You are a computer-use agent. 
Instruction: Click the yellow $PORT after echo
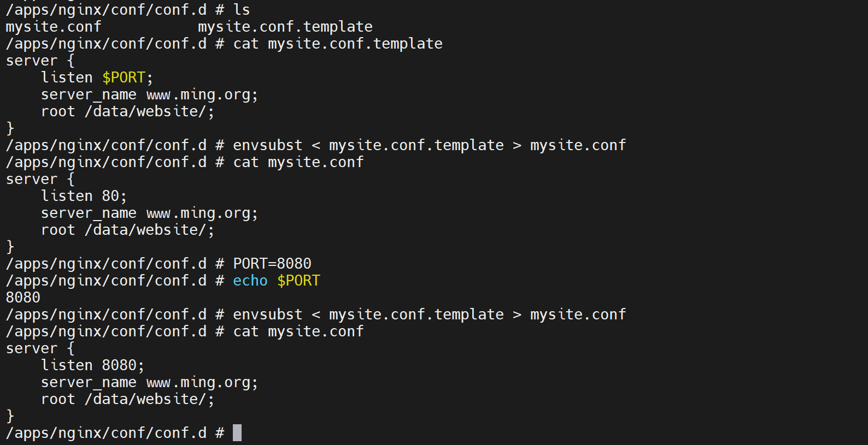coord(298,281)
